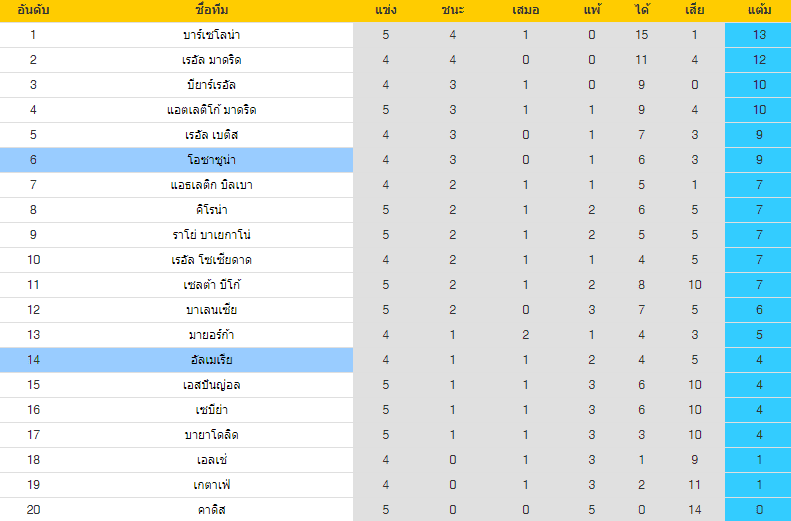
Task: Click คาดิส's losses value 5
Action: click(592, 510)
